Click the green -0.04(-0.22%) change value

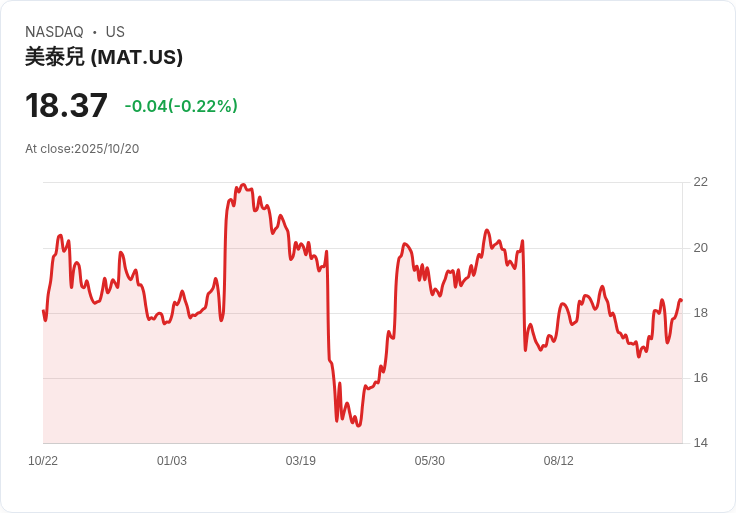pos(181,106)
